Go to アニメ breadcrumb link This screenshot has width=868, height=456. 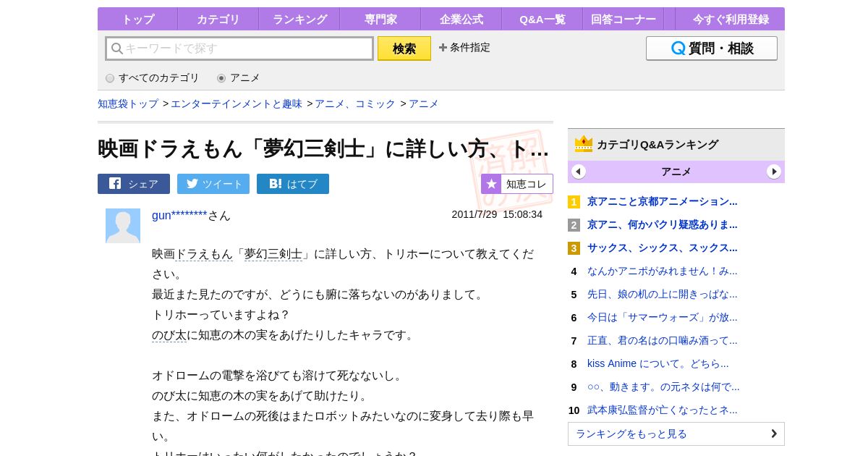tap(424, 104)
